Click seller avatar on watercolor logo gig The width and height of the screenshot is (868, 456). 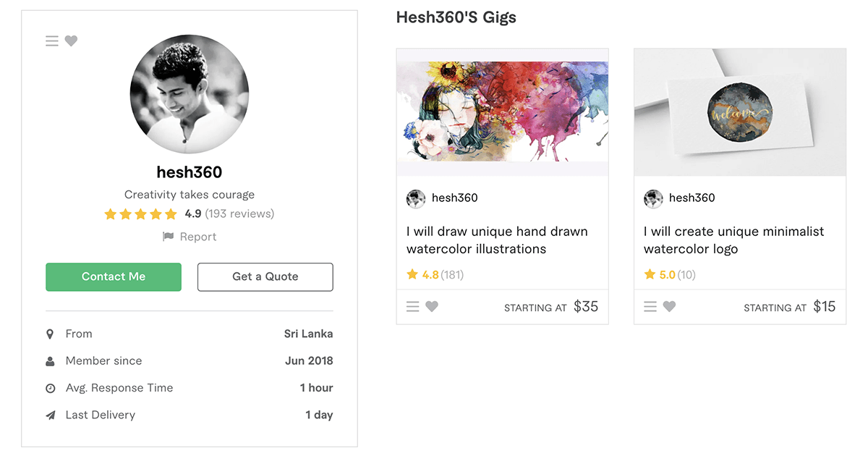(653, 199)
